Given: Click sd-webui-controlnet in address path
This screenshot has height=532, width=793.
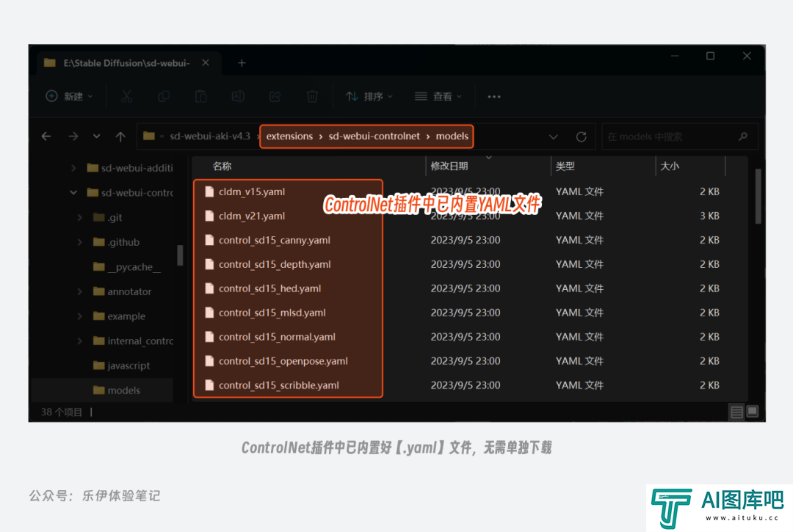Looking at the screenshot, I should click(374, 136).
